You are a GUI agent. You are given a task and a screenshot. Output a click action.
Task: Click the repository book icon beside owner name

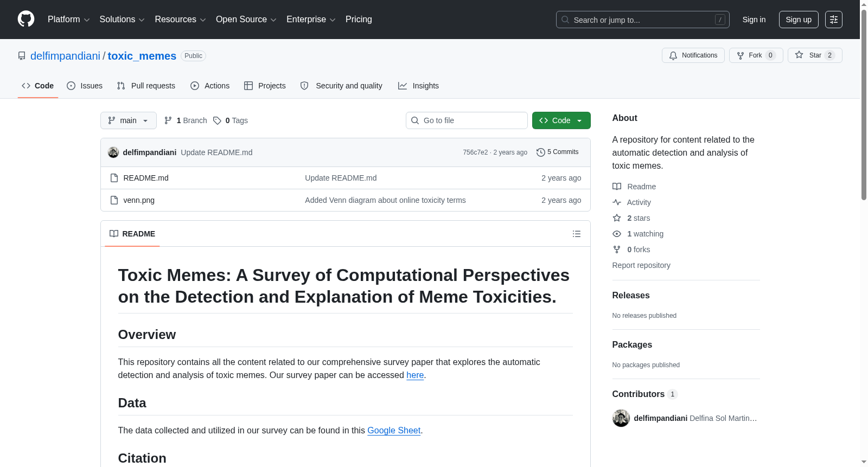(x=22, y=56)
